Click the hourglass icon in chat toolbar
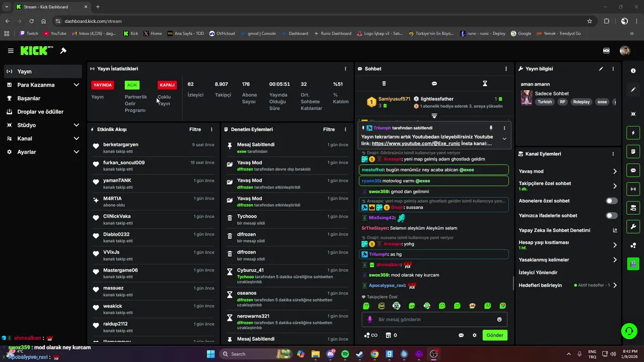 (x=485, y=83)
